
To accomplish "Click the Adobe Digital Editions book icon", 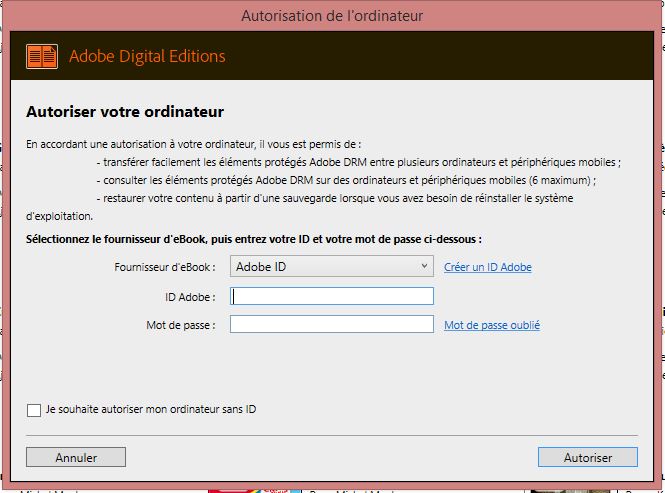I will (42, 56).
